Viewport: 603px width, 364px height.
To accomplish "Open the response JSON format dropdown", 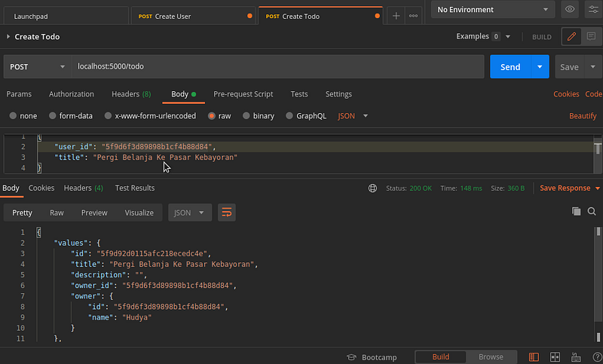I will click(190, 213).
